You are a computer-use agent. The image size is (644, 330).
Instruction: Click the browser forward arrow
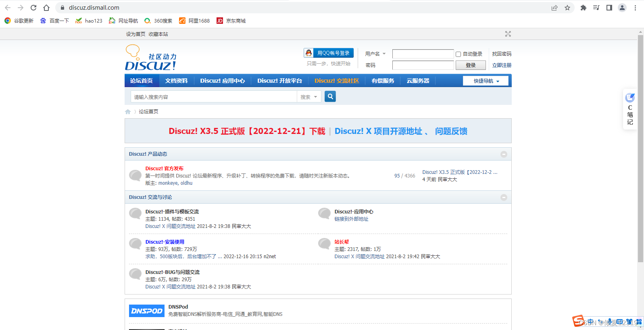pyautogui.click(x=21, y=8)
